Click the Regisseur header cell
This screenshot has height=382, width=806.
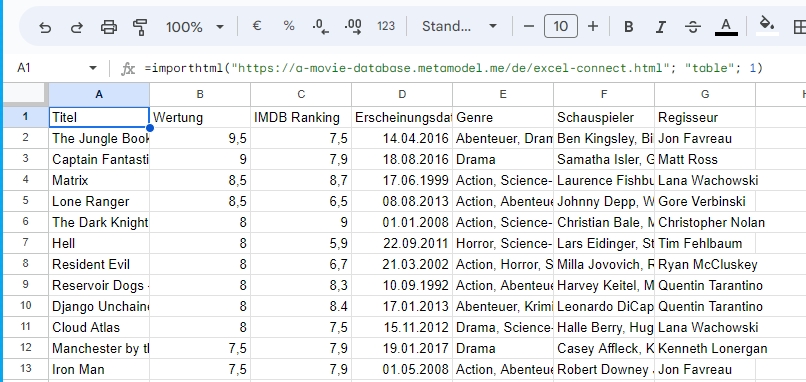coord(705,117)
